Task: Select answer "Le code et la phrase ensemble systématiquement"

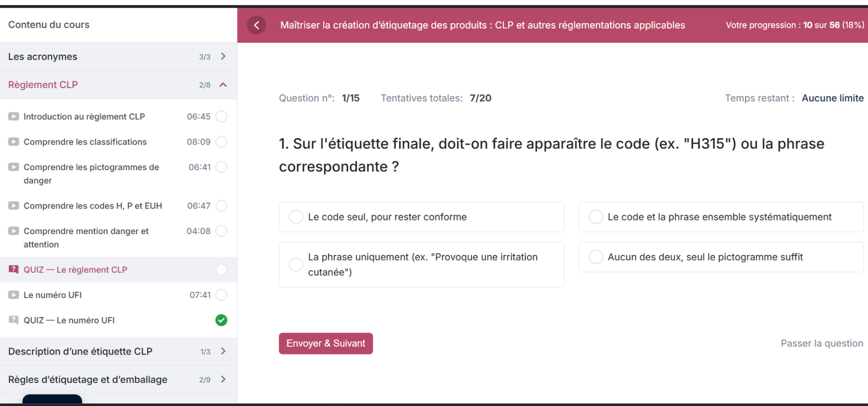Action: (x=721, y=217)
